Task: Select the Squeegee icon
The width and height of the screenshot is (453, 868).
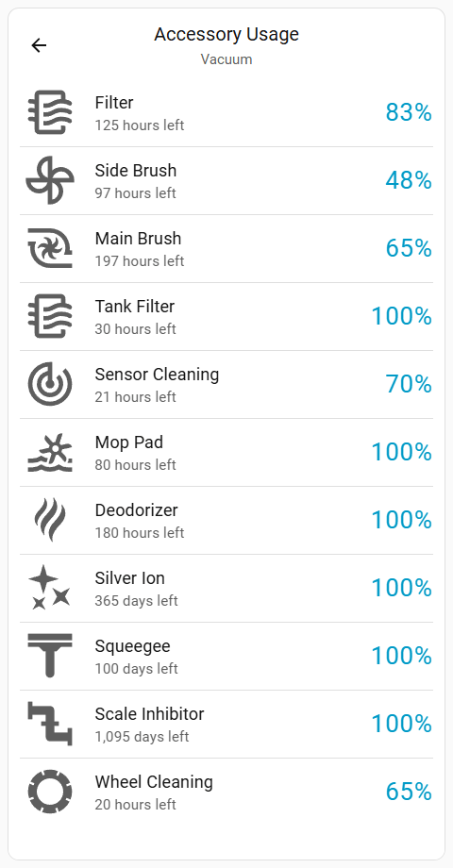Action: (50, 656)
